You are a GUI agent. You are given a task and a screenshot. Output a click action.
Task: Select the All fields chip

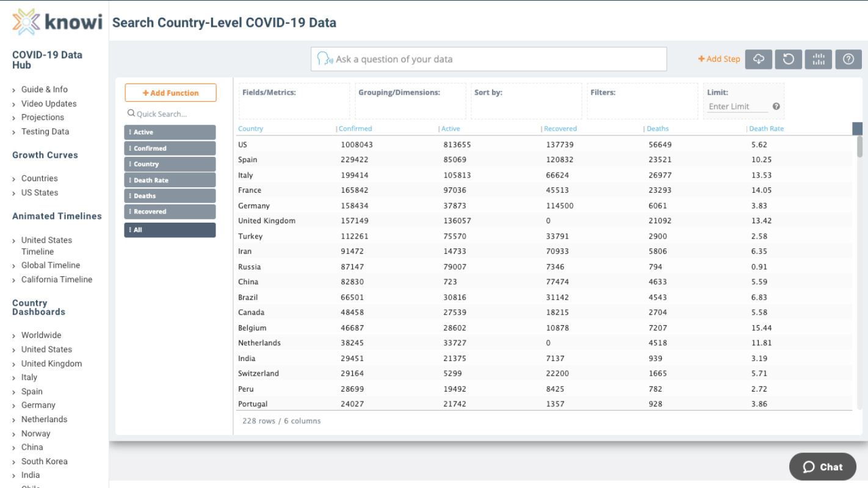pos(170,230)
